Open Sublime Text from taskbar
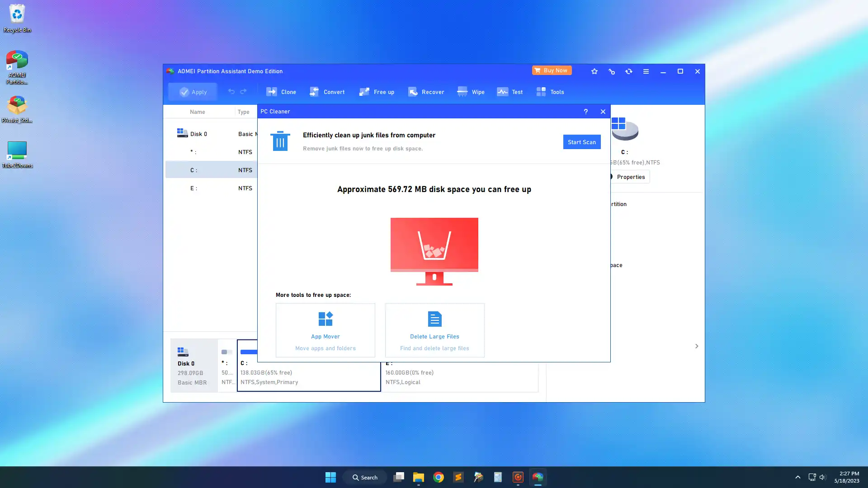The width and height of the screenshot is (868, 488). pos(458,477)
